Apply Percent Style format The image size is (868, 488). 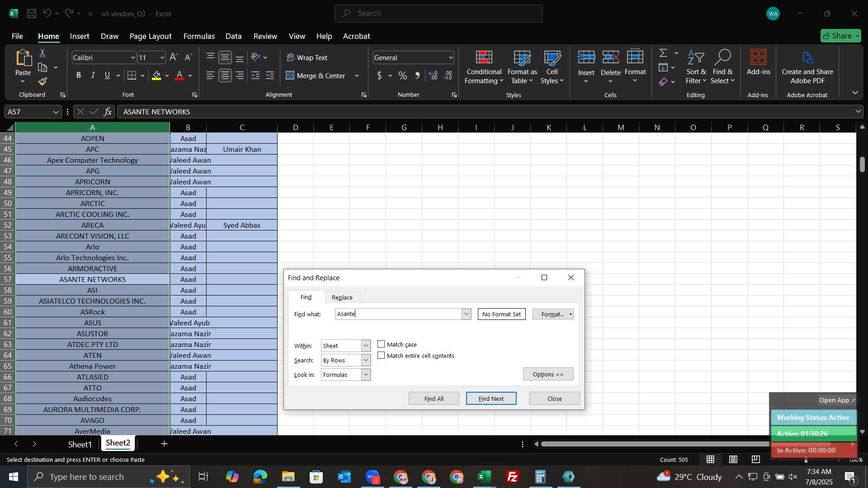[x=402, y=75]
